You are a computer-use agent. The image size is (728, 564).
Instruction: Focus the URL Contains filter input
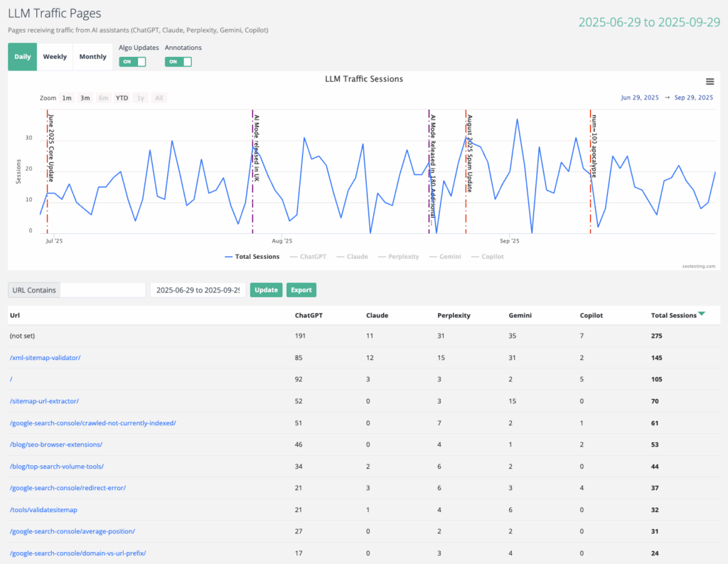click(103, 290)
